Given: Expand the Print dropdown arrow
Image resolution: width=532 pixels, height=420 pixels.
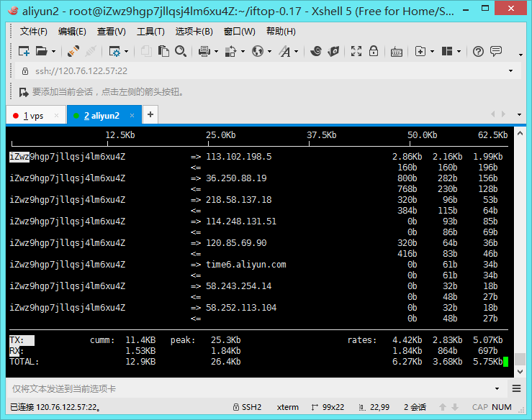Looking at the screenshot, I should pos(216,52).
